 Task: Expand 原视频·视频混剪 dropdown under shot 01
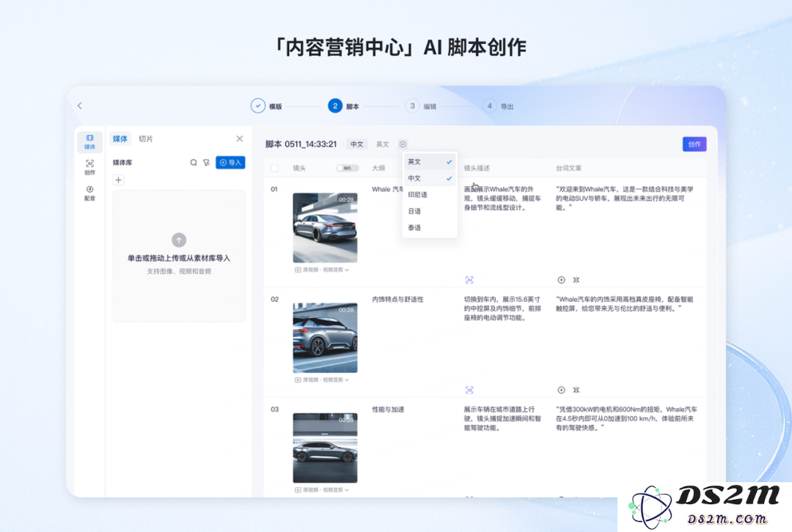(x=322, y=270)
